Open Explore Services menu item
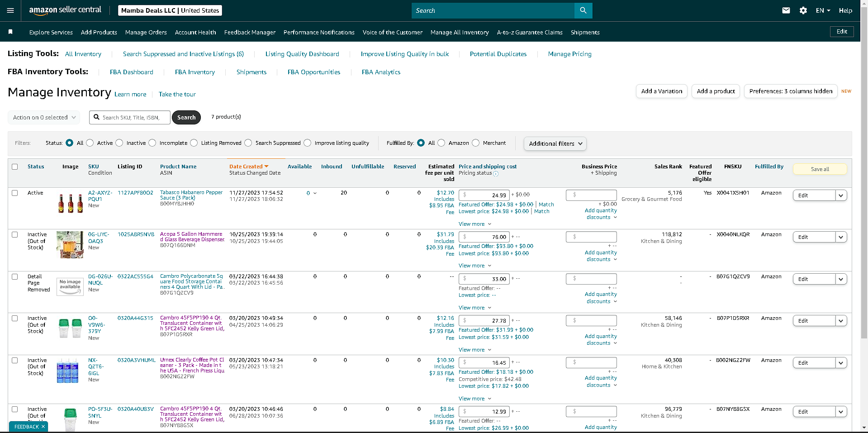Viewport: 868px width, 433px height. point(51,32)
